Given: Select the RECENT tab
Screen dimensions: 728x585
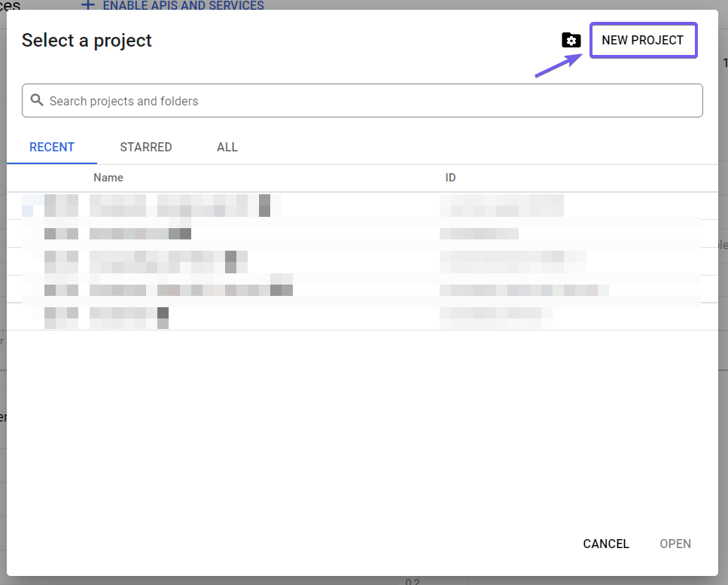Looking at the screenshot, I should [51, 147].
